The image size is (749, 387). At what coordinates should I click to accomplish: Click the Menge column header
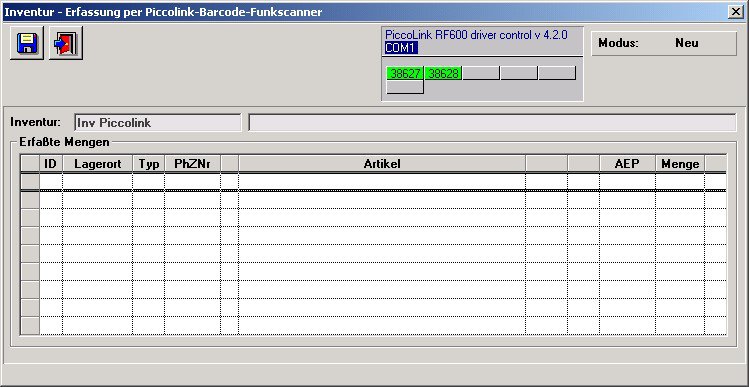[680, 164]
